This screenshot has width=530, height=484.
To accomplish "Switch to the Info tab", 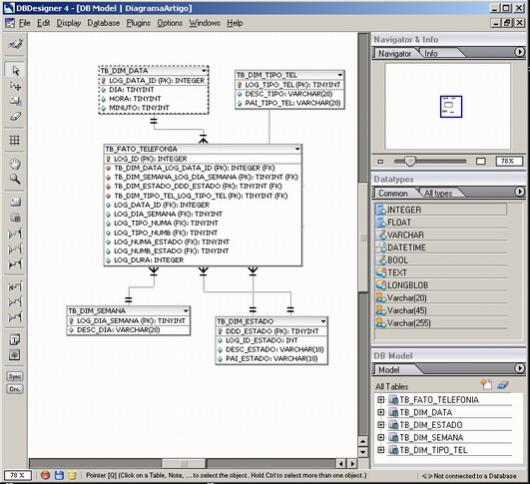I will click(x=431, y=53).
